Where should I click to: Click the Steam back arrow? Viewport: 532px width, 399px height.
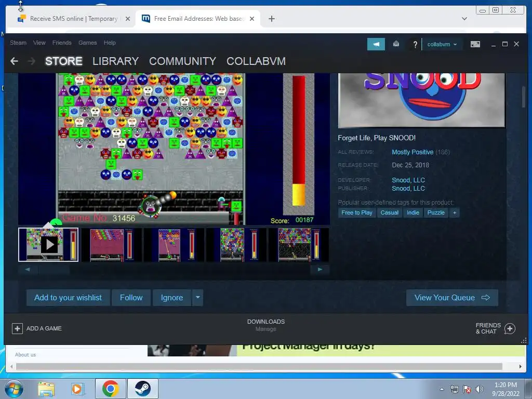(14, 61)
